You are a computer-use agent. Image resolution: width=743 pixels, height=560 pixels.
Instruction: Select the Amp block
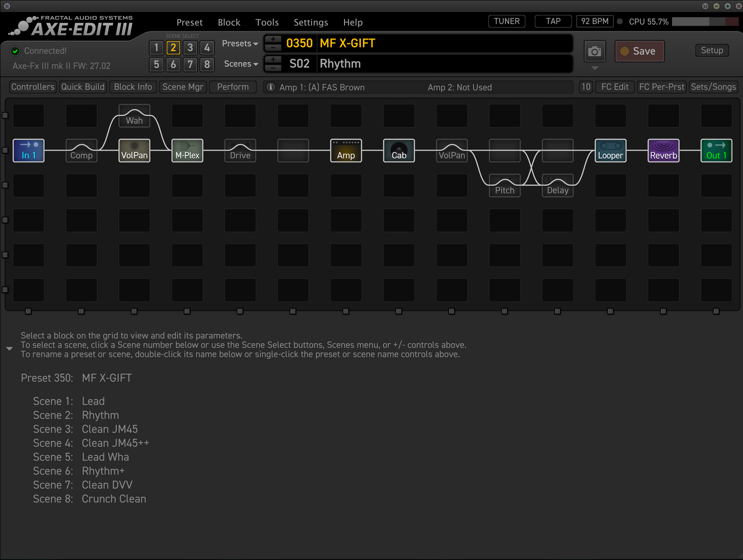346,151
